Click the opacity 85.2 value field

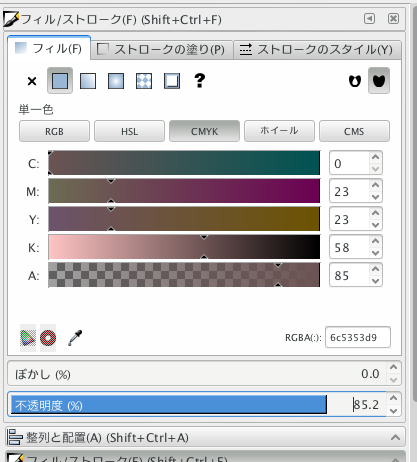point(366,405)
